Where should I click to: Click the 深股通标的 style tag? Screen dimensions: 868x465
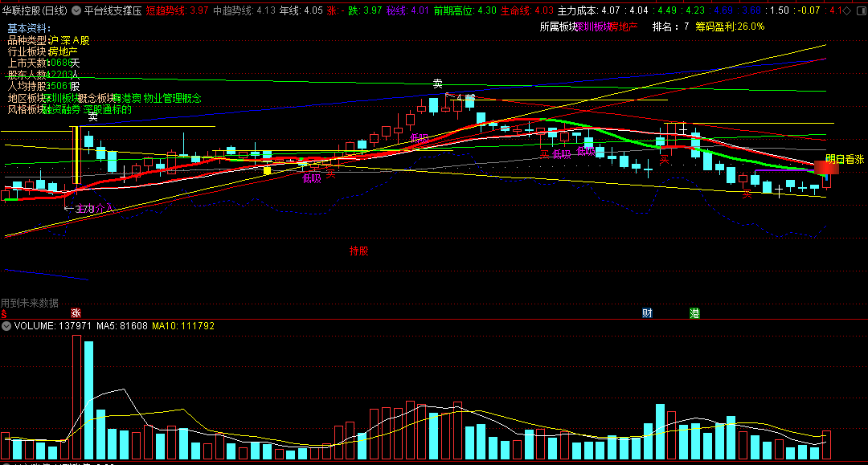coord(108,109)
